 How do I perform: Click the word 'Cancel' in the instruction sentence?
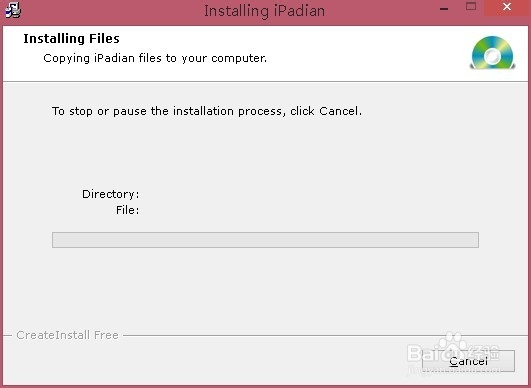click(x=339, y=111)
